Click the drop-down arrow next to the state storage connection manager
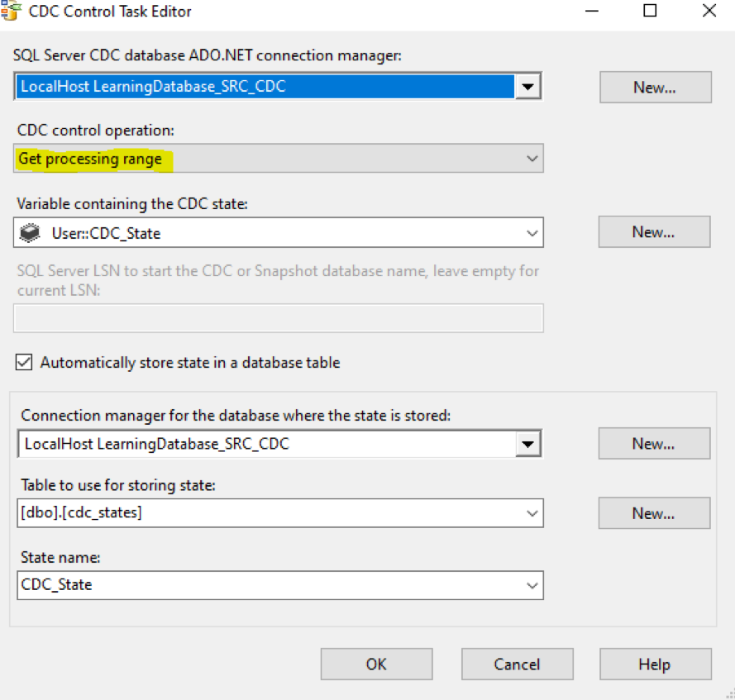The height and width of the screenshot is (700, 735). pyautogui.click(x=528, y=443)
